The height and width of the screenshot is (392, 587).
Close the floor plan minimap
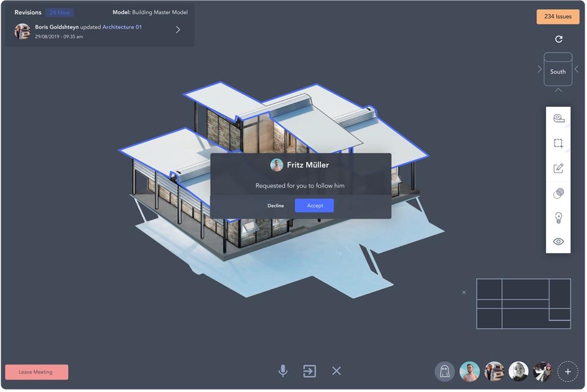[464, 292]
